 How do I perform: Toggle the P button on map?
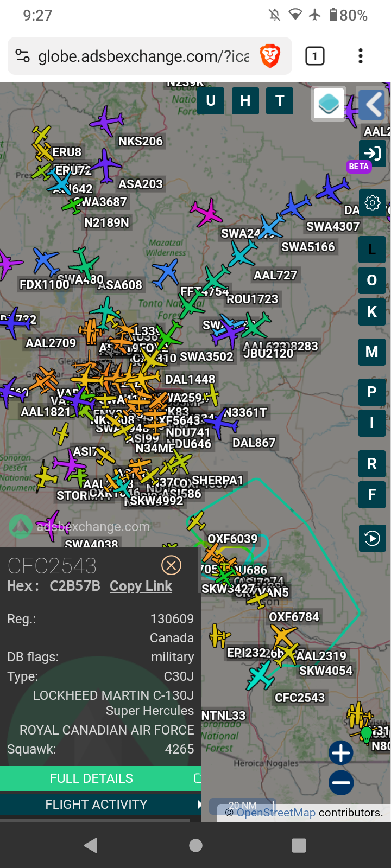[x=372, y=392]
